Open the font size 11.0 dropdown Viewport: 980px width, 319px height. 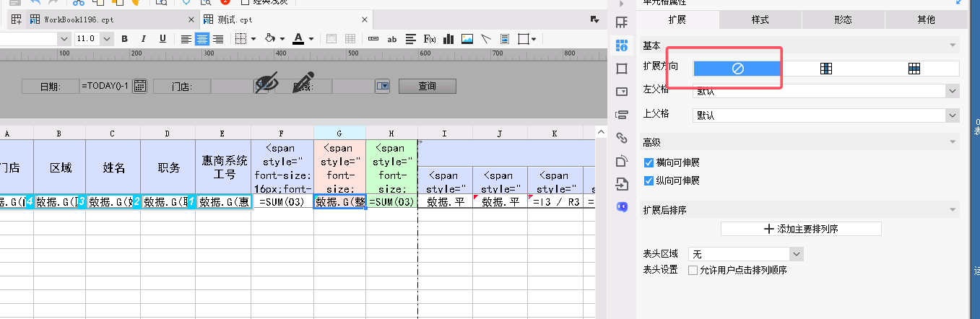[110, 39]
